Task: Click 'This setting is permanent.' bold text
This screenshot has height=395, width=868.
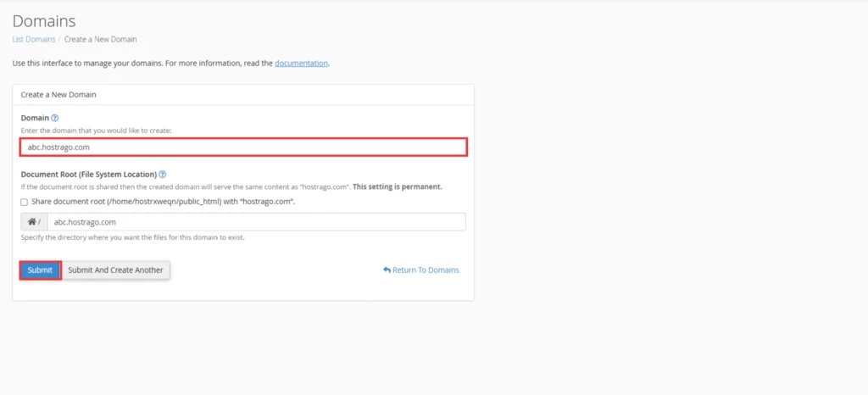Action: pyautogui.click(x=398, y=187)
